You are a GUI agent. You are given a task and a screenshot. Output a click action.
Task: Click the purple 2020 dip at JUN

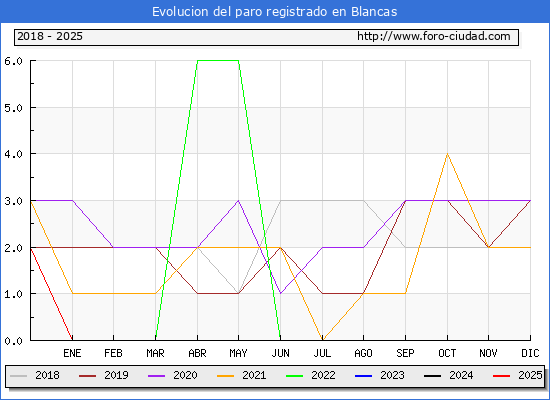click(281, 293)
